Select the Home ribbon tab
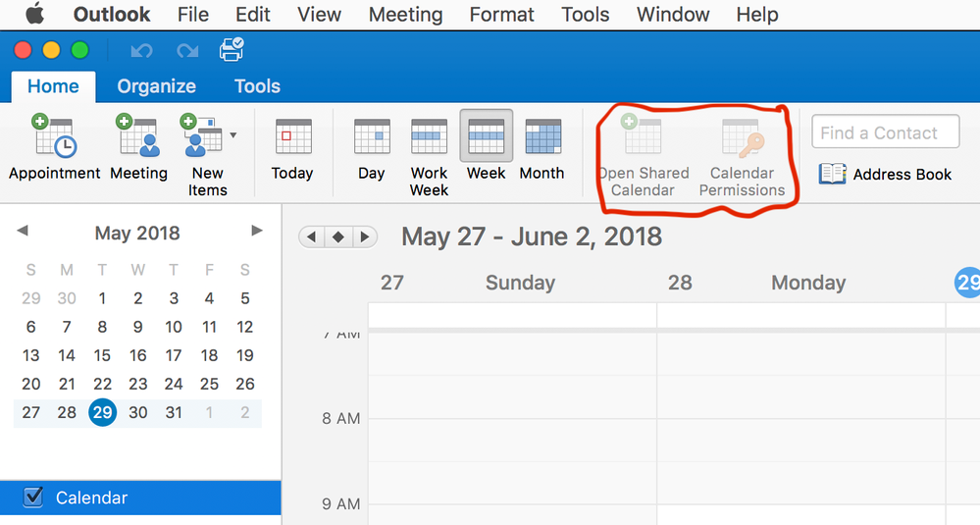Screen dimensions: 980x525 coord(53,86)
